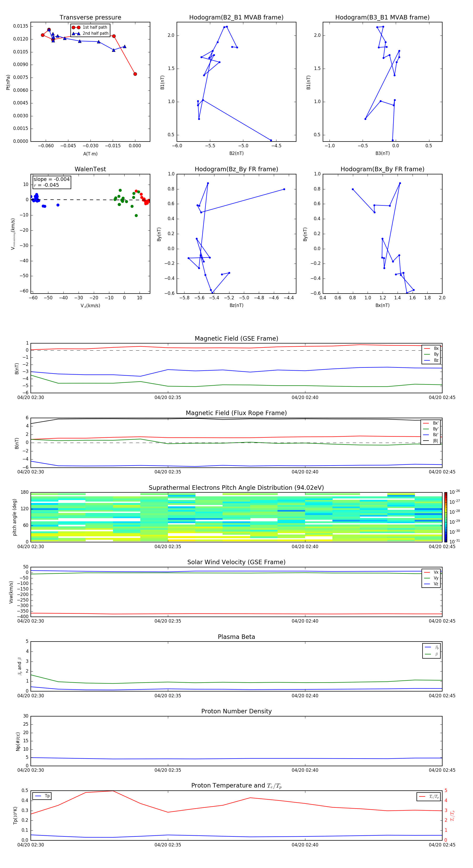473x868 pixels.
Task: Click the 'Bx' legend entry in GSE plot
Action: click(431, 349)
